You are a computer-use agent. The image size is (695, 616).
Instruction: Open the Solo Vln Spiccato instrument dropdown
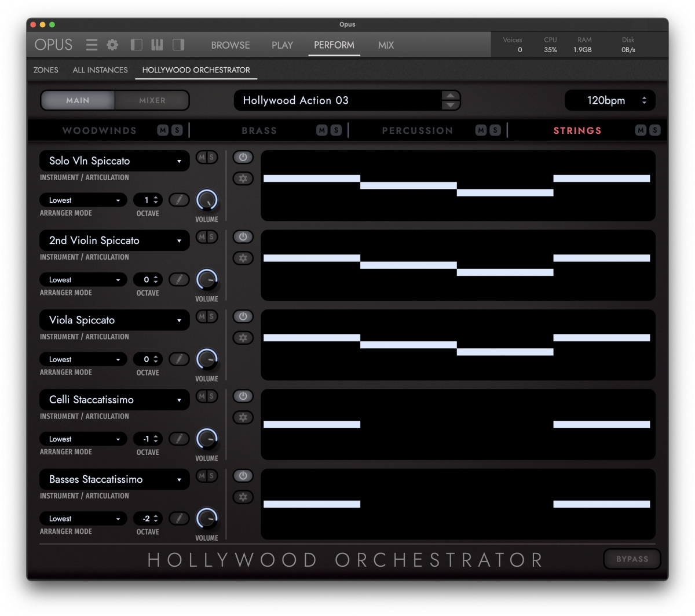(x=114, y=161)
